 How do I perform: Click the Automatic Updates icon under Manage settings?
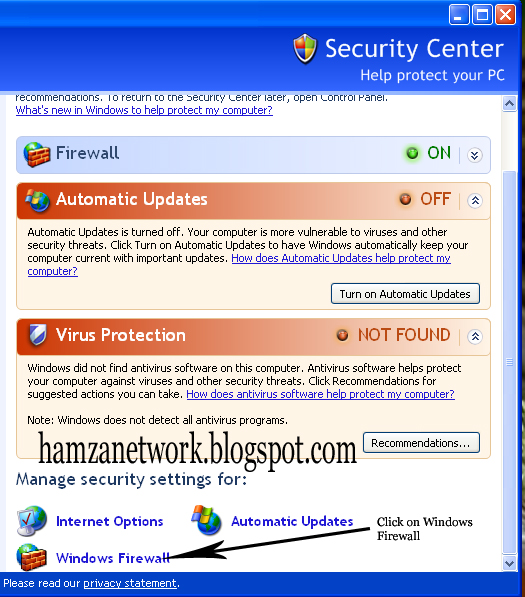click(x=206, y=520)
